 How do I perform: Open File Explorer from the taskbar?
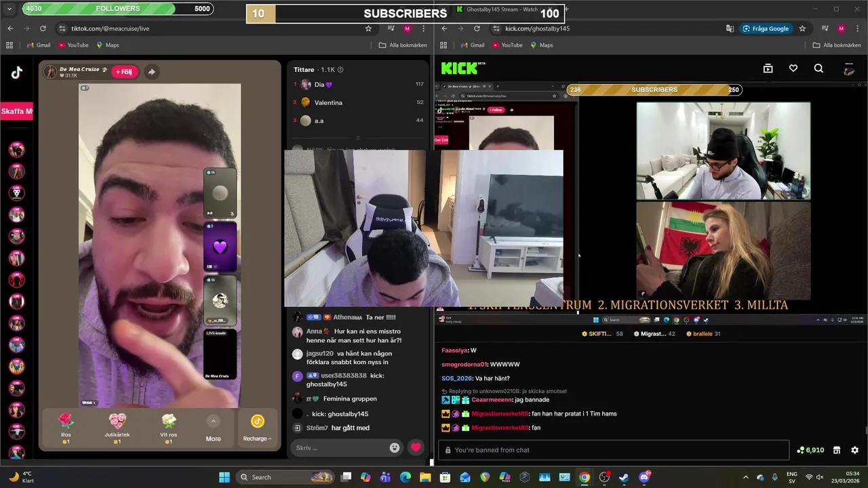click(425, 477)
